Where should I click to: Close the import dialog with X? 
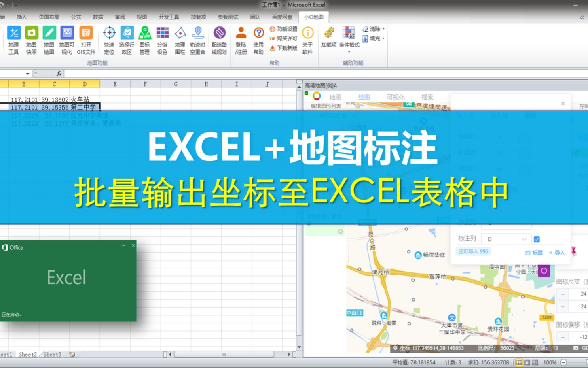(563, 104)
